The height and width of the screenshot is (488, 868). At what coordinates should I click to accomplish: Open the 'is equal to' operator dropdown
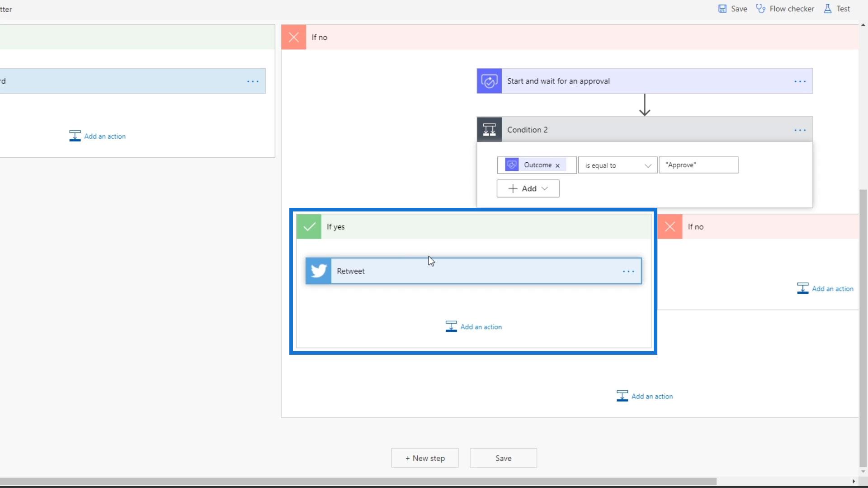[618, 165]
